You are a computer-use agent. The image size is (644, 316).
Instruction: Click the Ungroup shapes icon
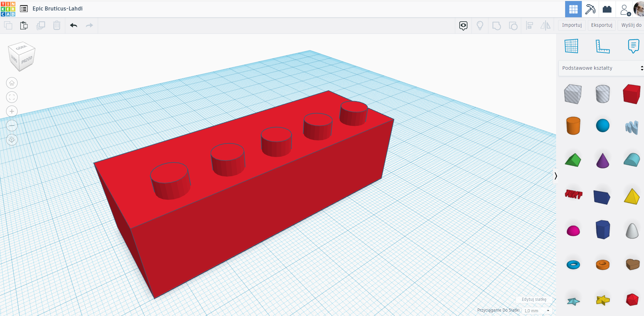coord(513,26)
